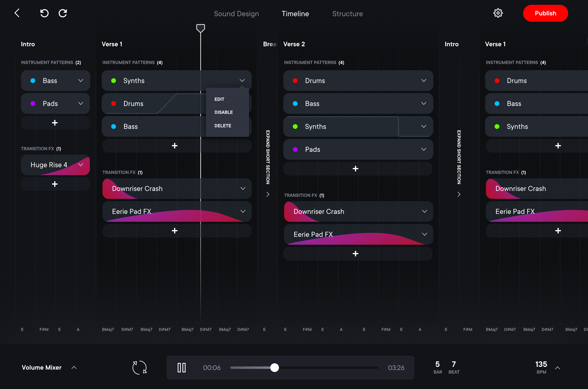Expand Verse 2 Bass dropdown
Viewport: 588px width, 389px height.
point(424,103)
